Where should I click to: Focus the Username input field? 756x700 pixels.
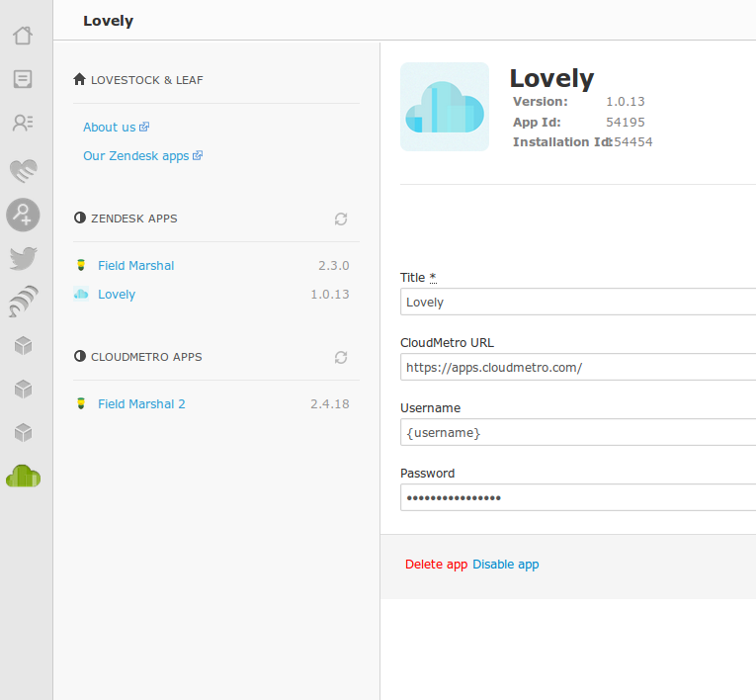pos(578,432)
